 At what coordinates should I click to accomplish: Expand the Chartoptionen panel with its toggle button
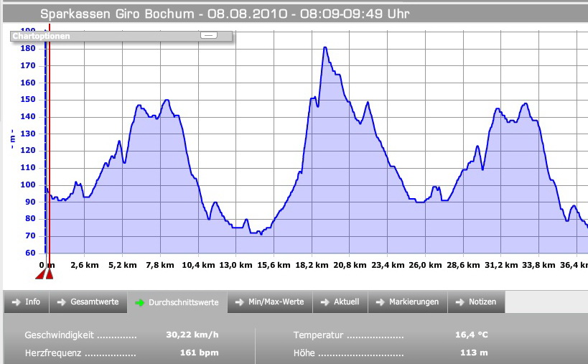pos(207,35)
